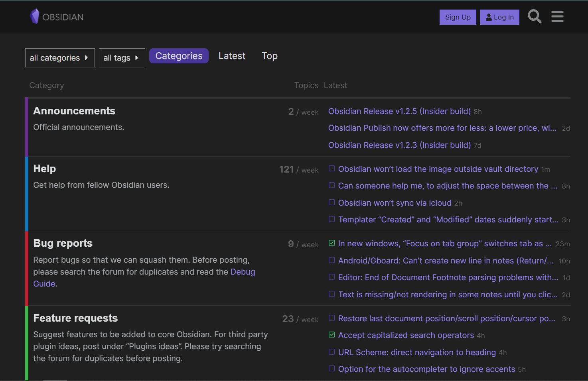The width and height of the screenshot is (588, 381).
Task: Click the Sign Up button
Action: tap(458, 17)
